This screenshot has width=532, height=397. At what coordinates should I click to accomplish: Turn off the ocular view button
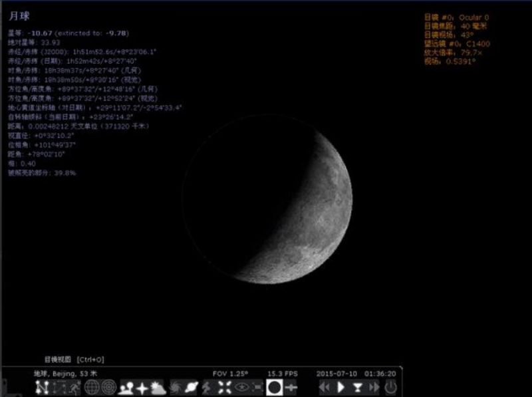274,387
